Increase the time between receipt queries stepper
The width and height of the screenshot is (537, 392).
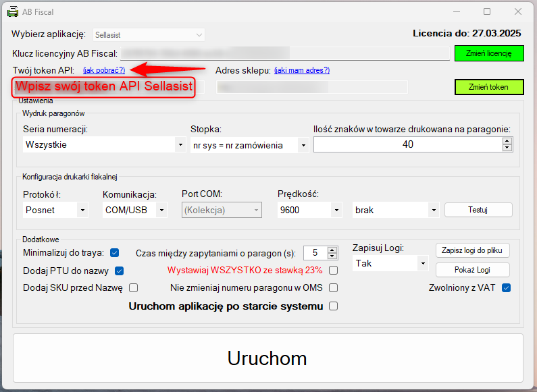click(332, 250)
